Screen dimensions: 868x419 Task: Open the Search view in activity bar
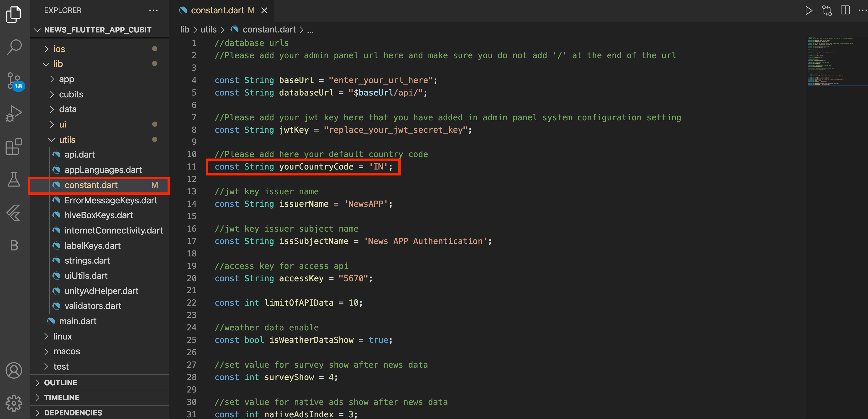pos(14,47)
